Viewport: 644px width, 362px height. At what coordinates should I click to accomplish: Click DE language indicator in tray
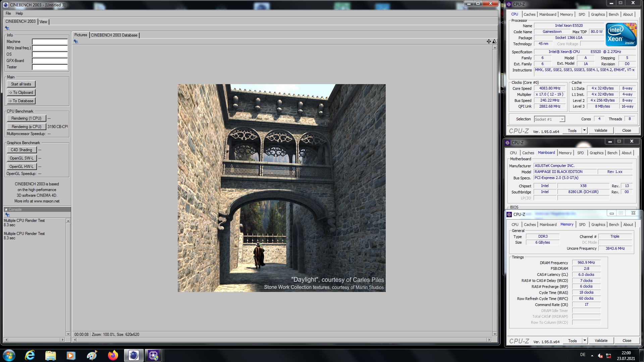(583, 355)
